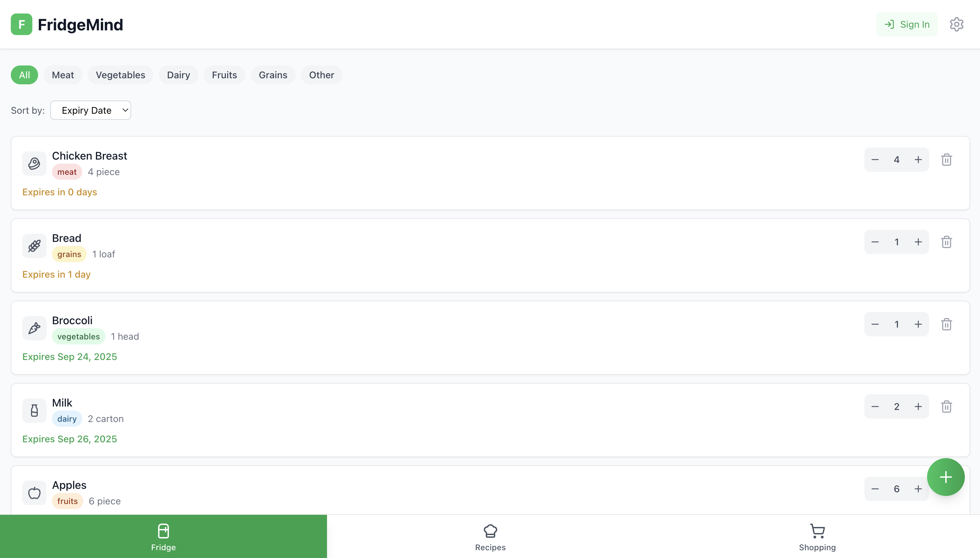Show only Meat items

pos(63,75)
